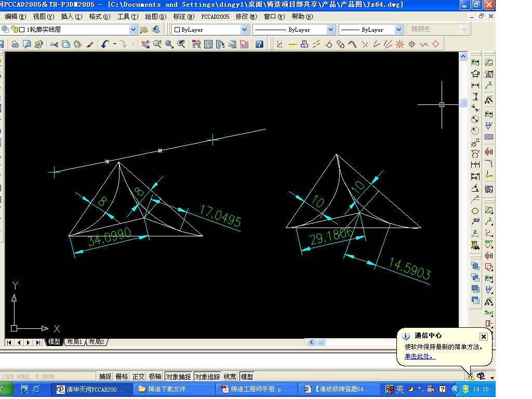Toggle 对象追踪 object tracking

coord(207,377)
